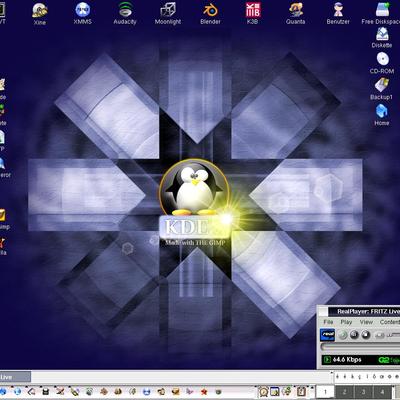The image size is (400, 400).
Task: Click the floppy disk icon in the panel
Action: point(46,391)
